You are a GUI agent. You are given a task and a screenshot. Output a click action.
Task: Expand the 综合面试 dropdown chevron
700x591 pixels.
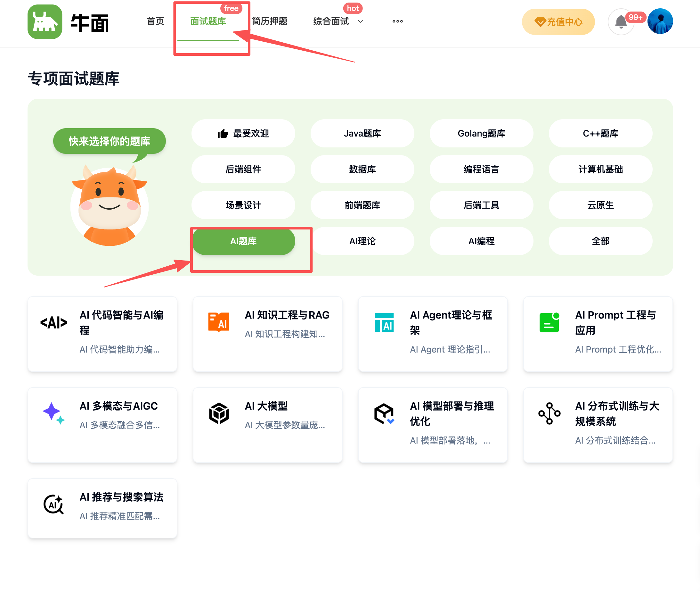(x=361, y=21)
